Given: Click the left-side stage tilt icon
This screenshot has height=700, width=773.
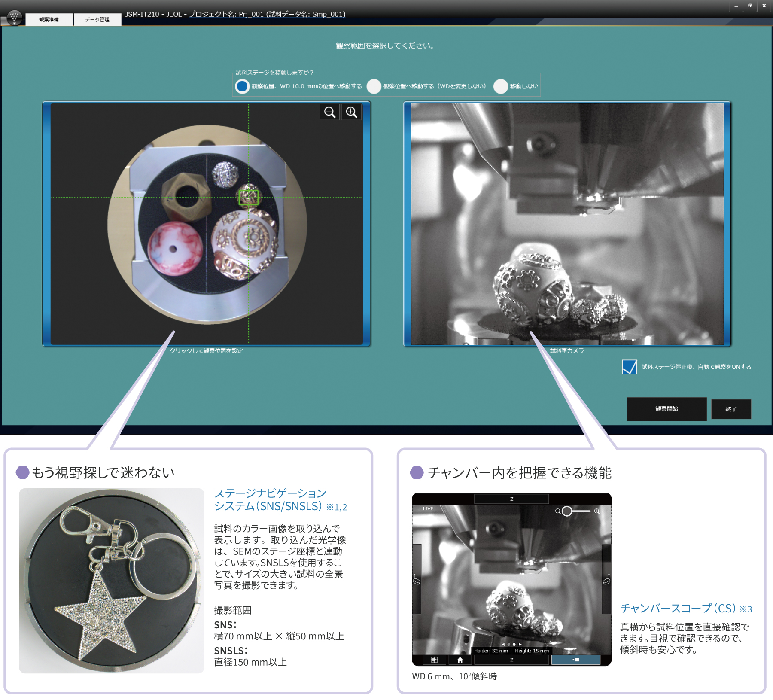Looking at the screenshot, I should (416, 581).
